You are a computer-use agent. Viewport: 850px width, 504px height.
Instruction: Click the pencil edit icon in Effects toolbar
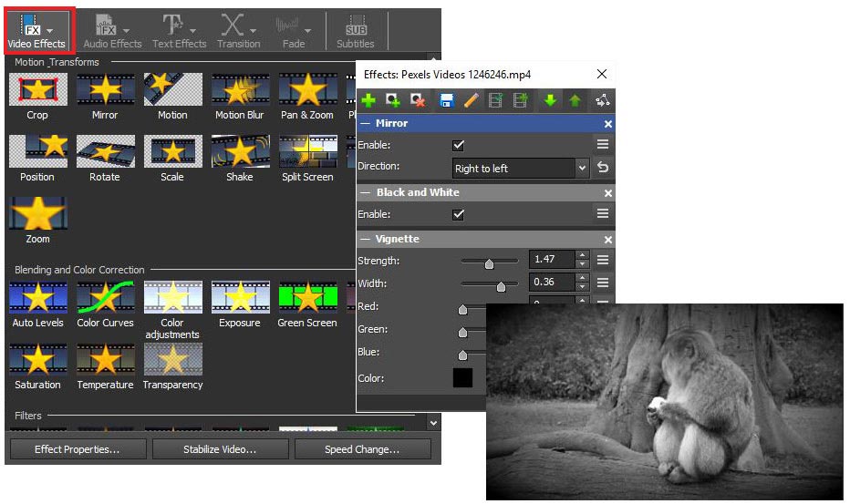(472, 100)
